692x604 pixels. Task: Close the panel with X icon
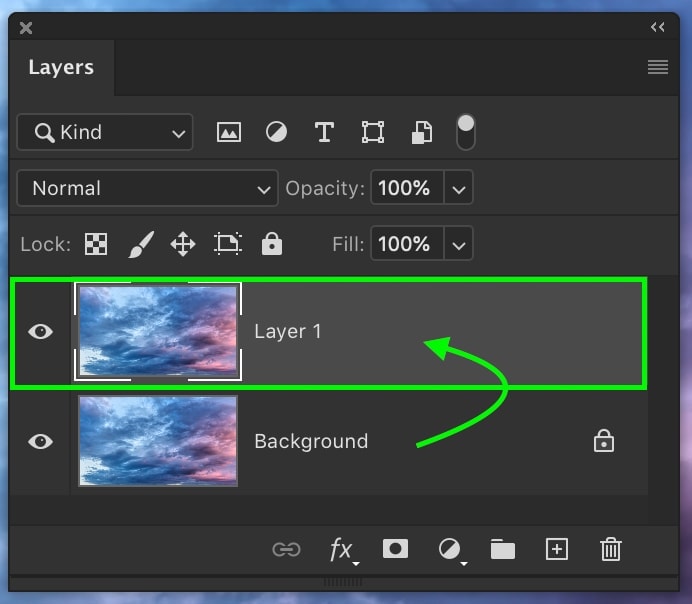pos(26,28)
